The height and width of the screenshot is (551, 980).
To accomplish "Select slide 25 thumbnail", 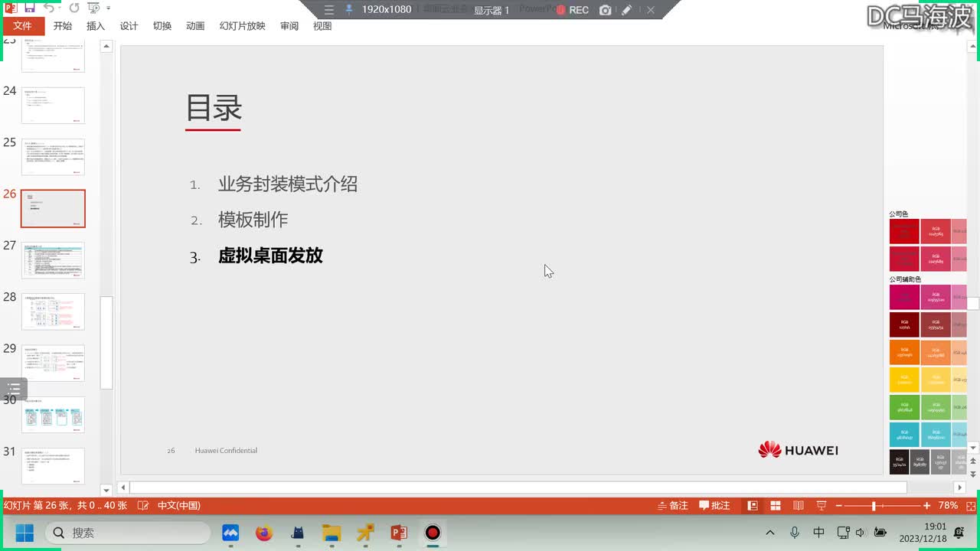I will point(53,157).
